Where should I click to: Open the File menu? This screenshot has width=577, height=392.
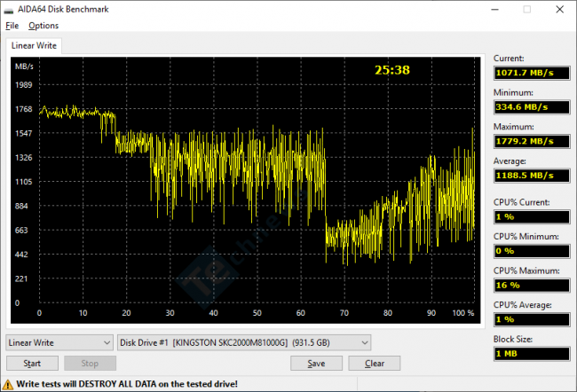12,26
